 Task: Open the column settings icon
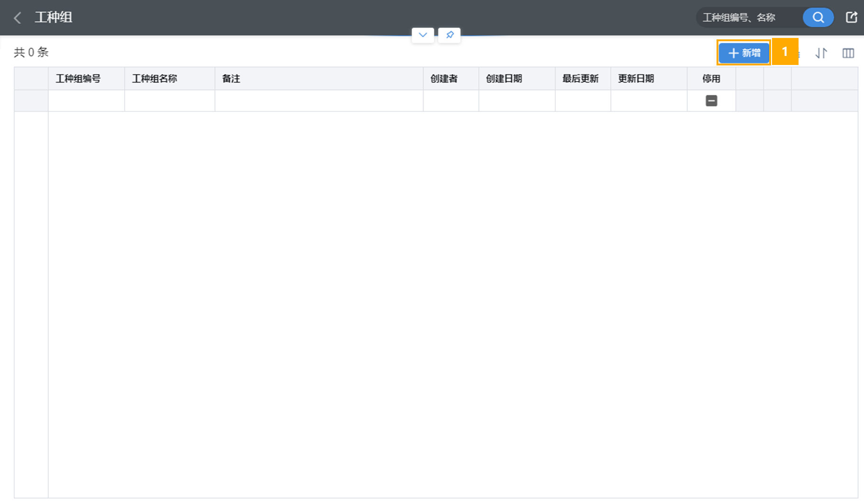pos(848,53)
